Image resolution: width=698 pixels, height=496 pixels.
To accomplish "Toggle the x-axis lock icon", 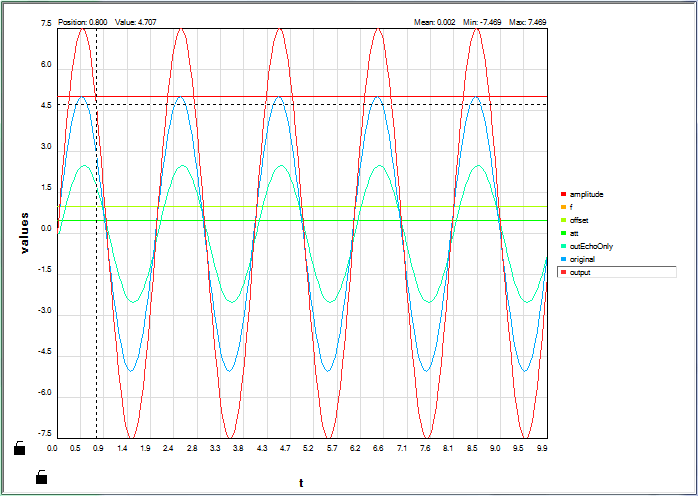I will [x=41, y=477].
